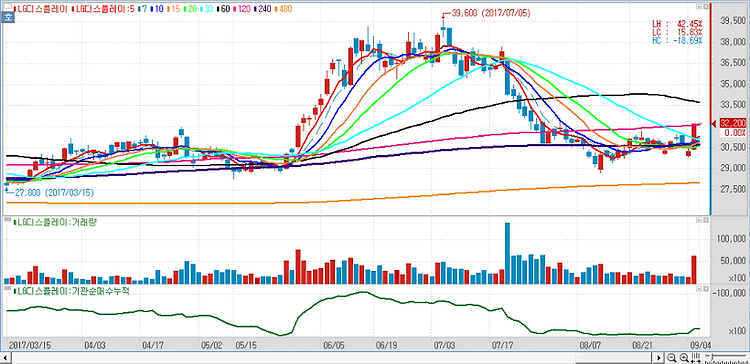Image resolution: width=750 pixels, height=364 pixels.
Task: Click the LH : 42.45% statistic
Action: coord(678,24)
